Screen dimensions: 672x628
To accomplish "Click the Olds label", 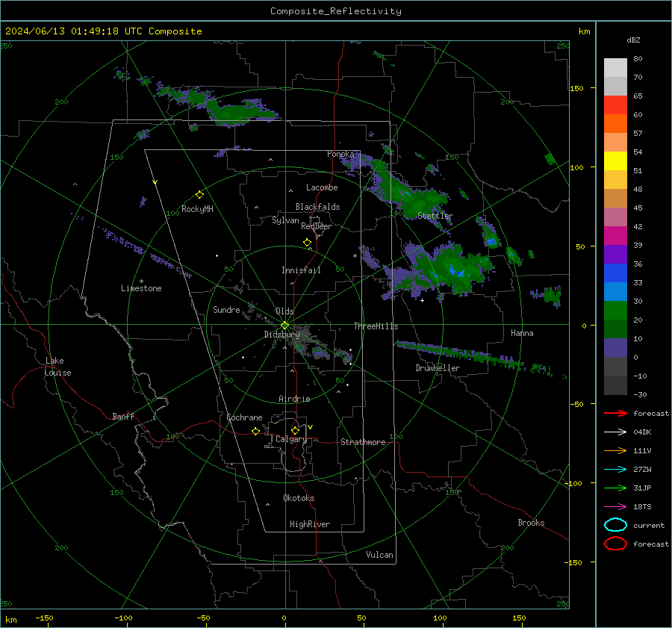I will coord(284,311).
